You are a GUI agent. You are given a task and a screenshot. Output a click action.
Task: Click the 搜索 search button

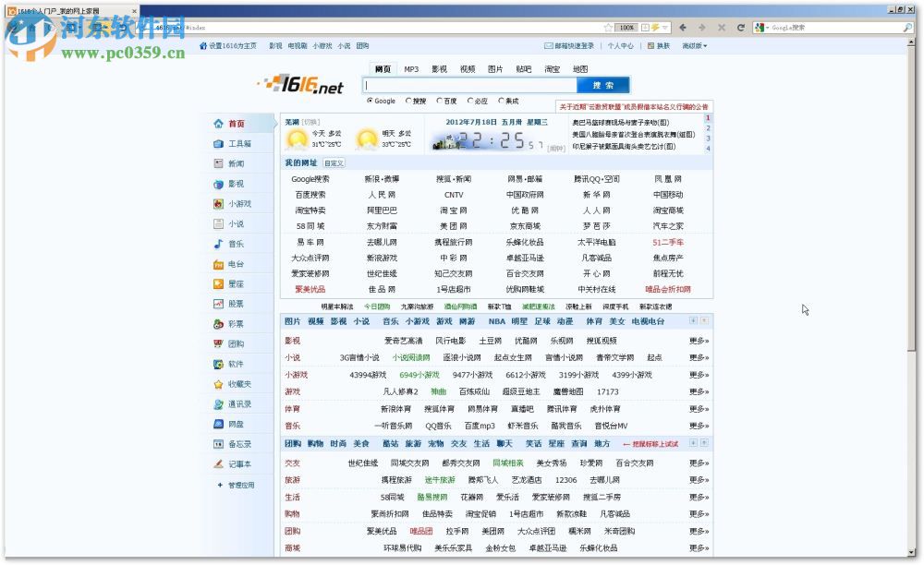601,85
